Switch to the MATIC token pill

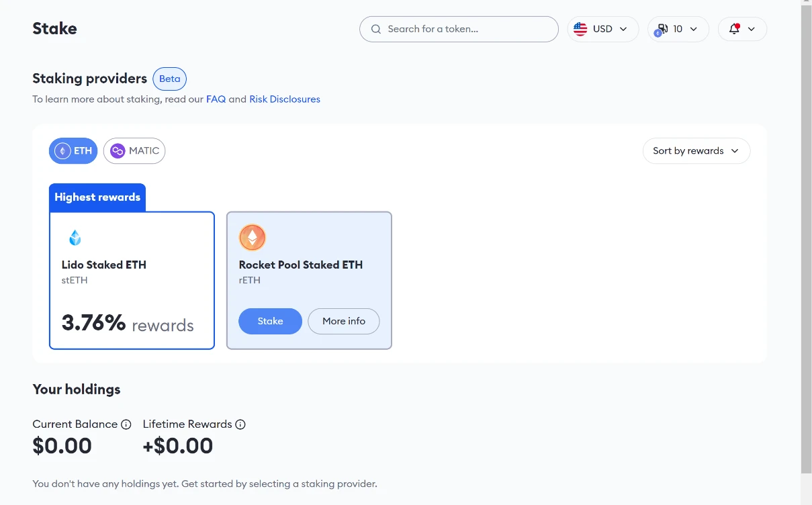134,151
